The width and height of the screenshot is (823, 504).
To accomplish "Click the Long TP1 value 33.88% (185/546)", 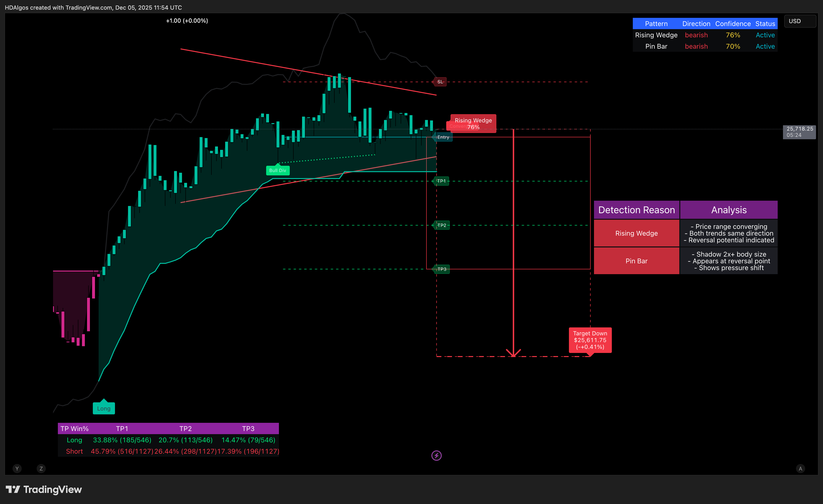I will tap(122, 440).
